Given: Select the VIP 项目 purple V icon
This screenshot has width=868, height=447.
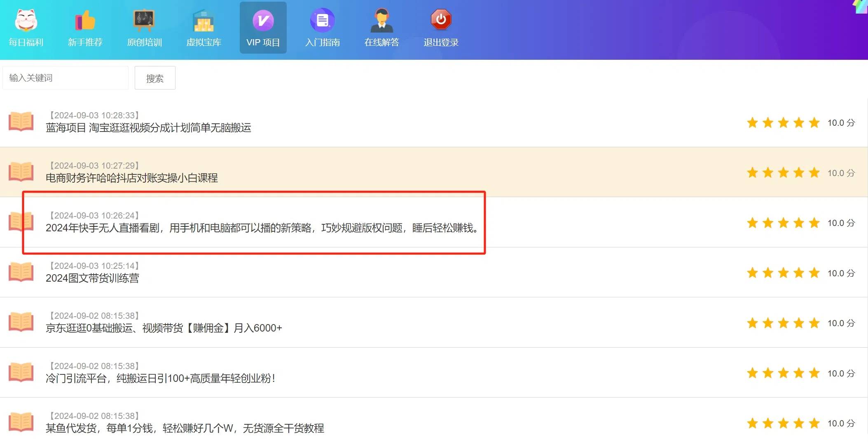Looking at the screenshot, I should click(x=263, y=20).
